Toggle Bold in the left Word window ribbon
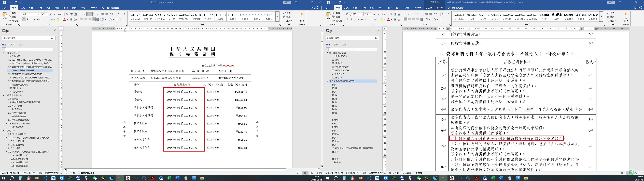The width and height of the screenshot is (644, 181). [x=23, y=20]
